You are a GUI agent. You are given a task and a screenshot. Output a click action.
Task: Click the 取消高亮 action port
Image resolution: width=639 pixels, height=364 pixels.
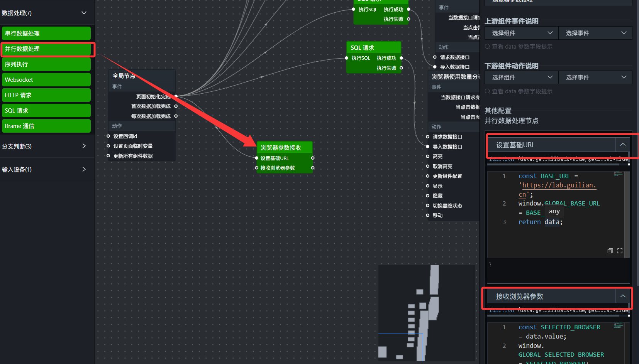pyautogui.click(x=428, y=166)
